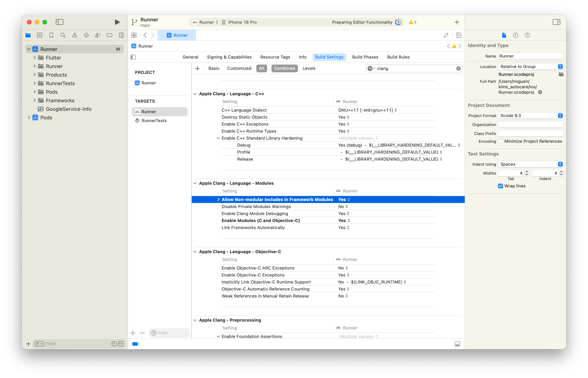588x378 pixels.
Task: Open the Quick Help inspector icon
Action: coord(527,35)
